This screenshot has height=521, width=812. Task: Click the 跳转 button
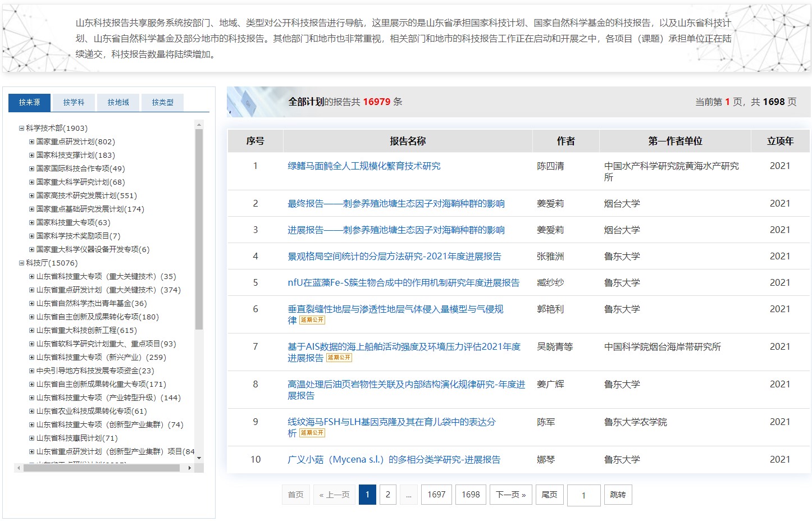pos(618,495)
